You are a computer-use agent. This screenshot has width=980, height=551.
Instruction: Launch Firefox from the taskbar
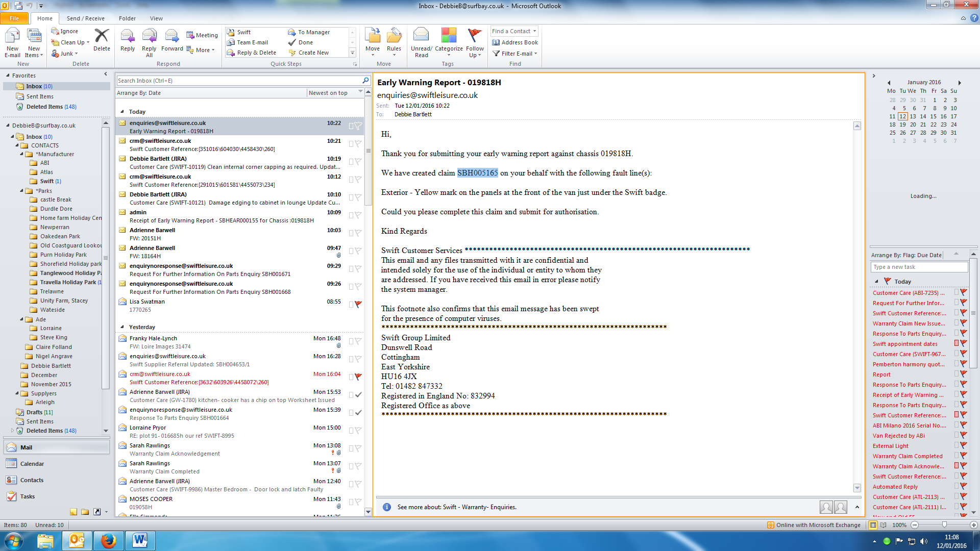(108, 540)
